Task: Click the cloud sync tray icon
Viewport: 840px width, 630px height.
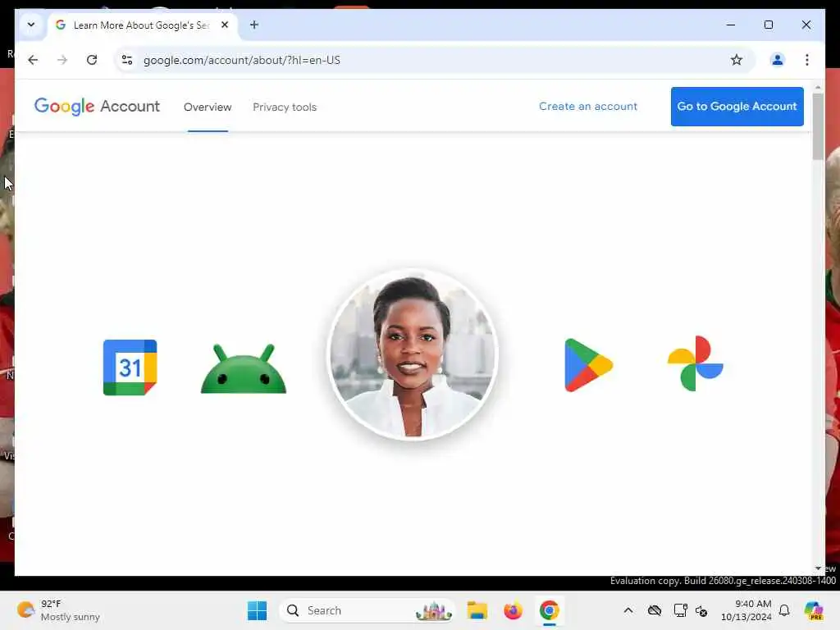Action: tap(654, 610)
